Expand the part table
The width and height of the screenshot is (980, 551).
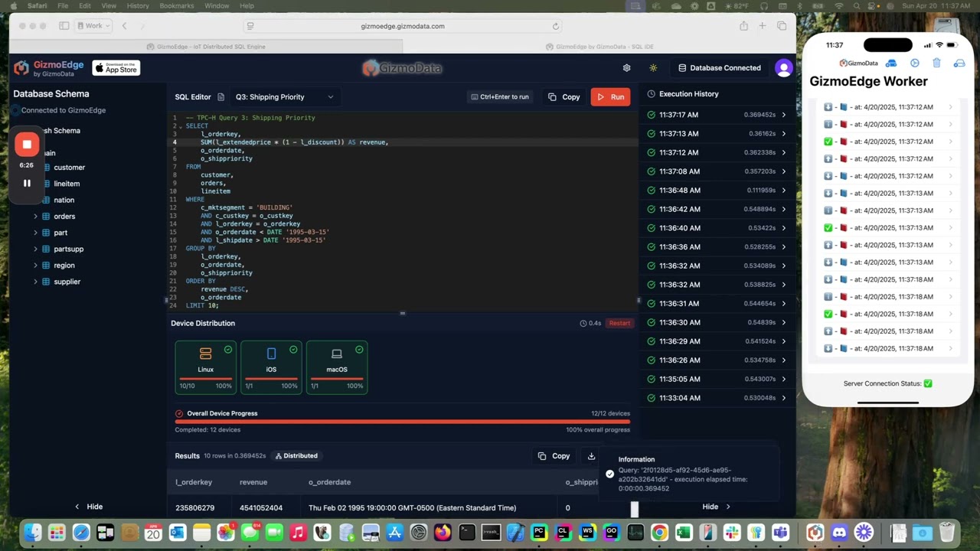coord(35,233)
